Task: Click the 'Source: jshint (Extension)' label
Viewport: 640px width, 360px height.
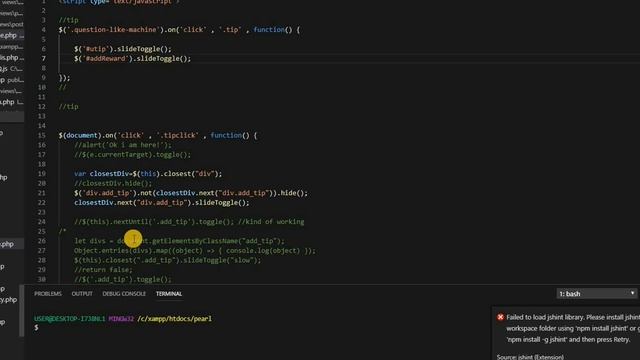Action: (x=530, y=357)
